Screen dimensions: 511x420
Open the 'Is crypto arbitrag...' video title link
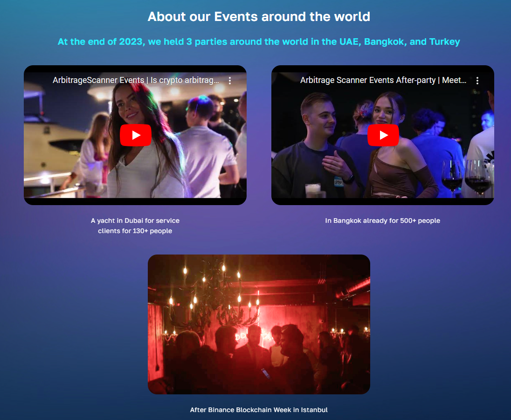pyautogui.click(x=136, y=80)
